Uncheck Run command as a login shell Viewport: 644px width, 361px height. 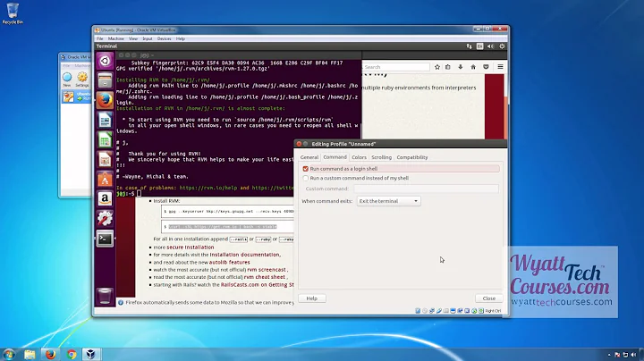tap(306, 169)
